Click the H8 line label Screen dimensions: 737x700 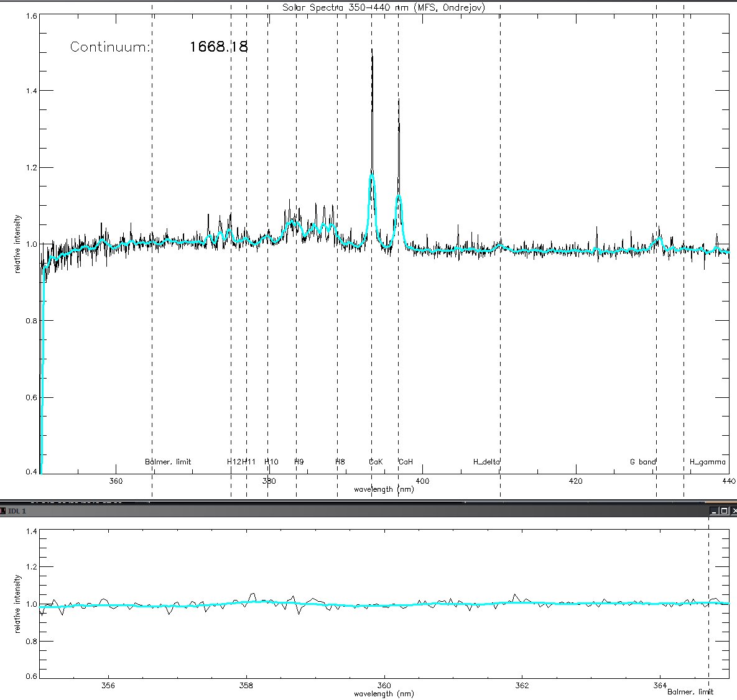(x=340, y=462)
